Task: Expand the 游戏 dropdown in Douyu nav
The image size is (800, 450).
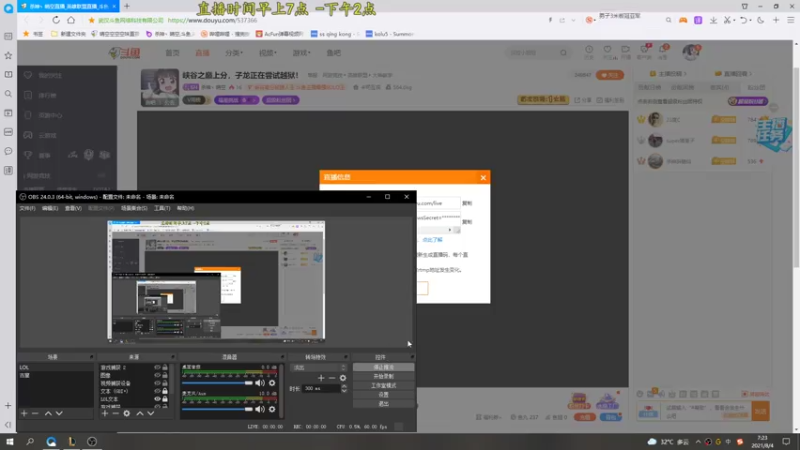Action: (302, 53)
